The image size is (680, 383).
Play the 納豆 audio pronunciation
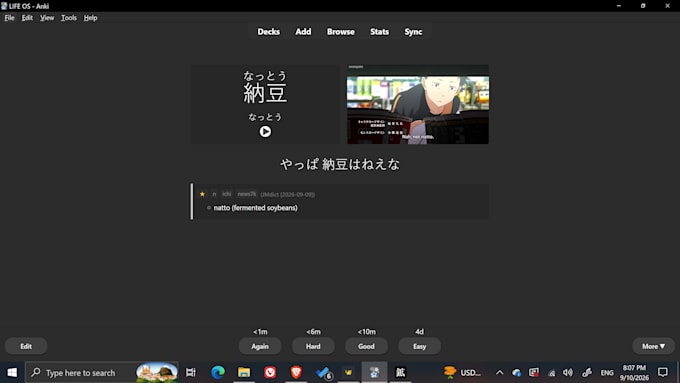(265, 131)
